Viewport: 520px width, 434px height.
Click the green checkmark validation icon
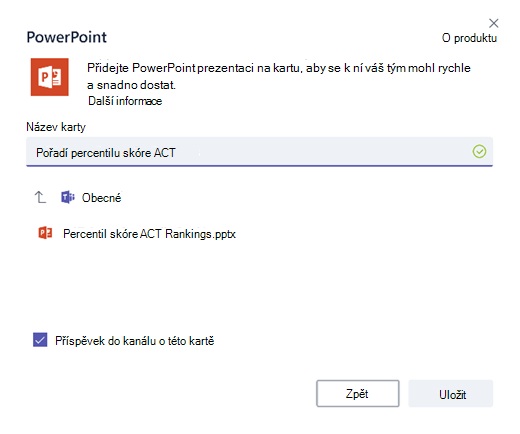[x=479, y=152]
